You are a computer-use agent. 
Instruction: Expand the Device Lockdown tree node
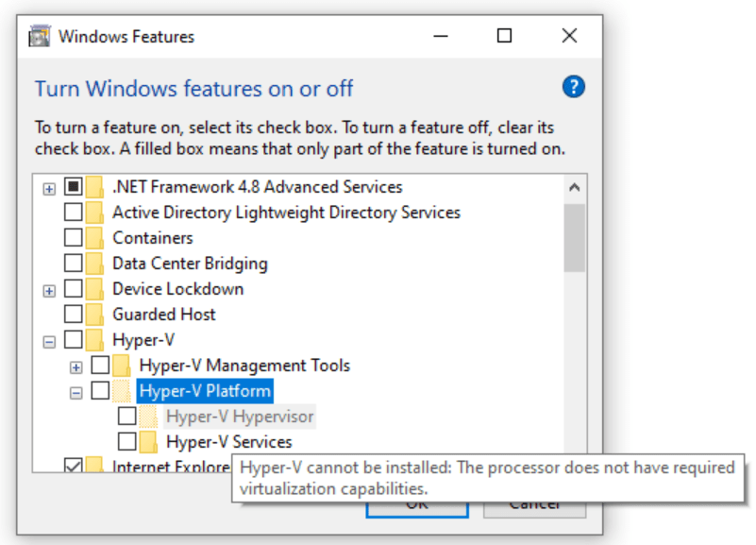point(48,289)
